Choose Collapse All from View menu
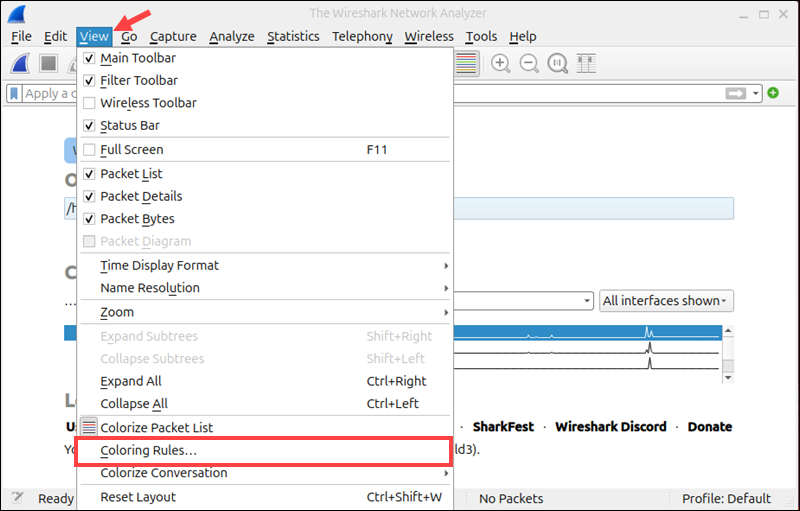800x511 pixels. pyautogui.click(x=265, y=404)
